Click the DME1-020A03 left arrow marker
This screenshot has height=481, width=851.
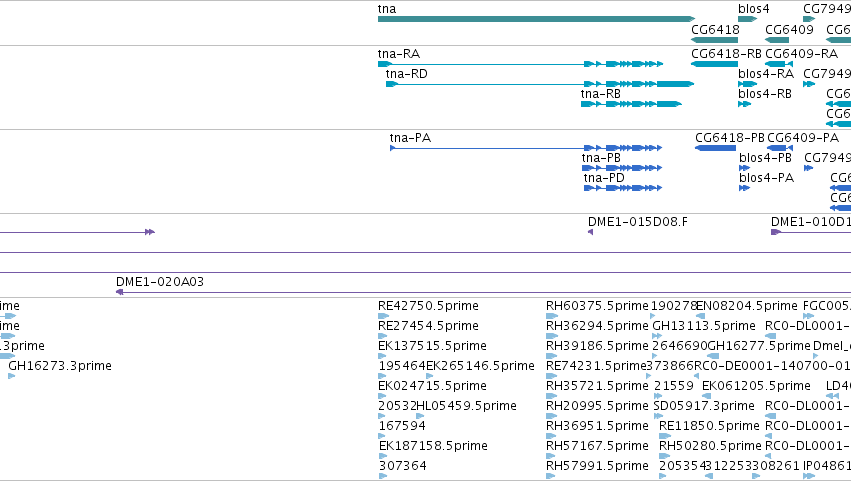tap(119, 292)
